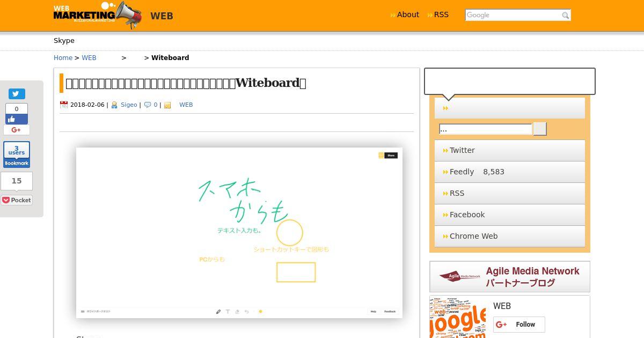Share the post with the Twitter bird button
This screenshot has height=338, width=644.
17,94
